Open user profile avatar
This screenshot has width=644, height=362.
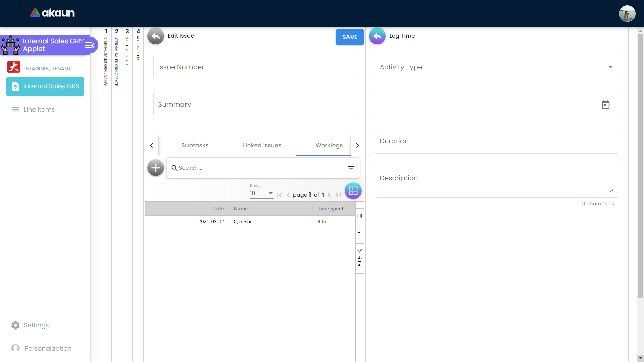627,14
